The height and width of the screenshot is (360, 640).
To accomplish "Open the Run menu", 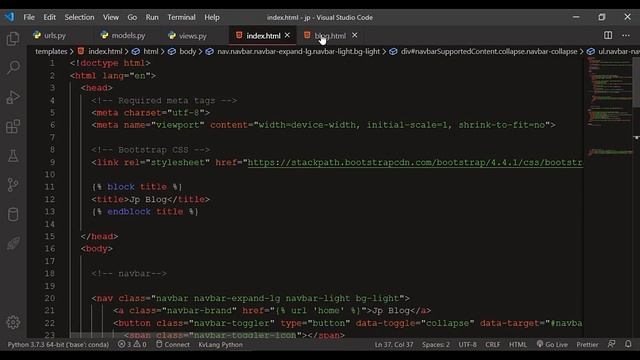I will (152, 17).
